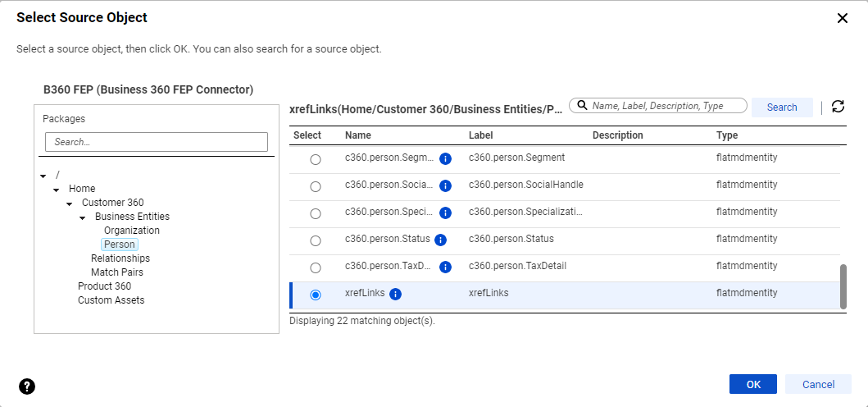Sort by the Label column header

click(480, 135)
